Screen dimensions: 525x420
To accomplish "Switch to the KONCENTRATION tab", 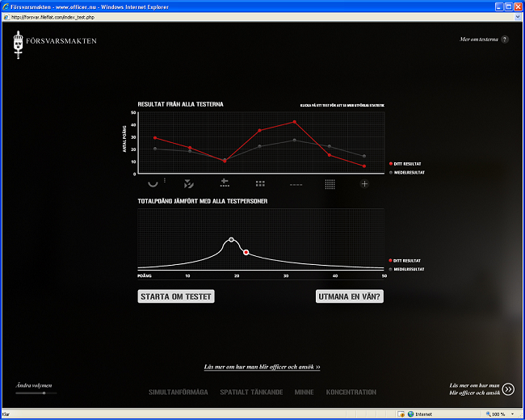I will 351,393.
